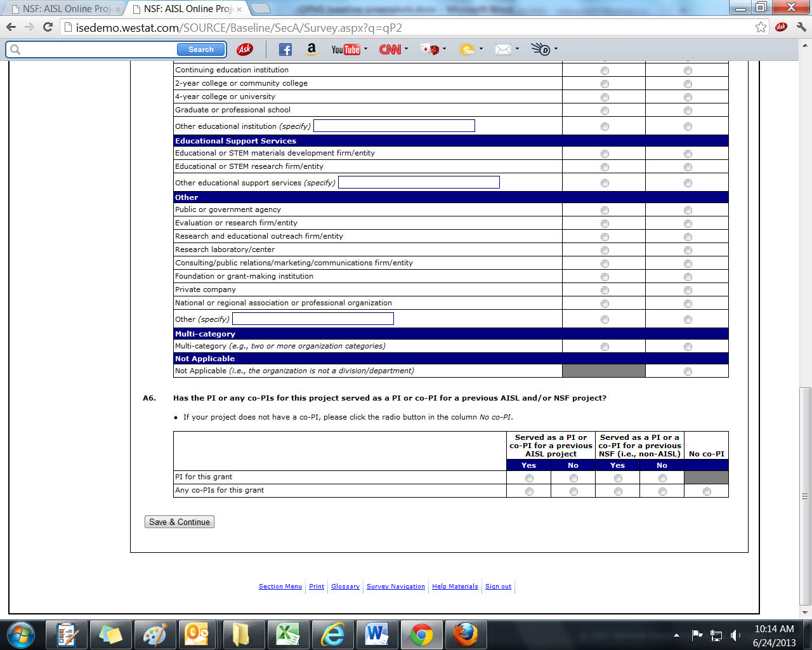812x650 pixels.
Task: Select the left radio for Continuing education institution
Action: (605, 70)
